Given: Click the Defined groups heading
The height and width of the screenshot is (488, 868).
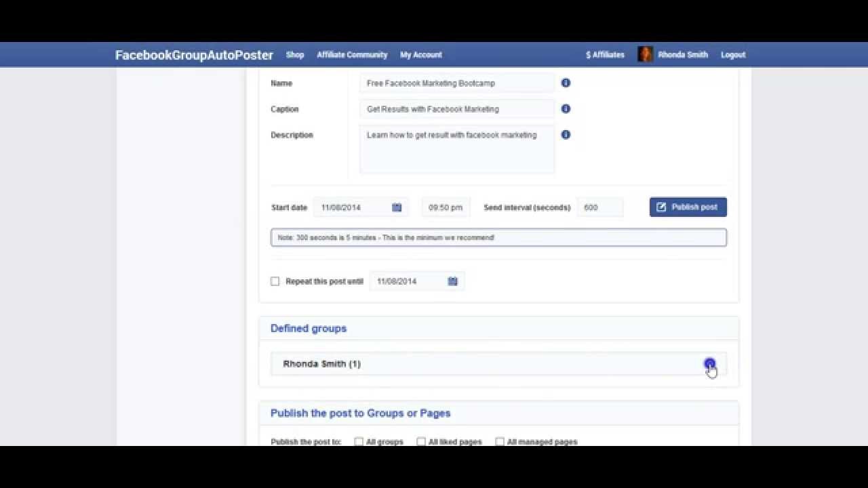Looking at the screenshot, I should click(309, 328).
